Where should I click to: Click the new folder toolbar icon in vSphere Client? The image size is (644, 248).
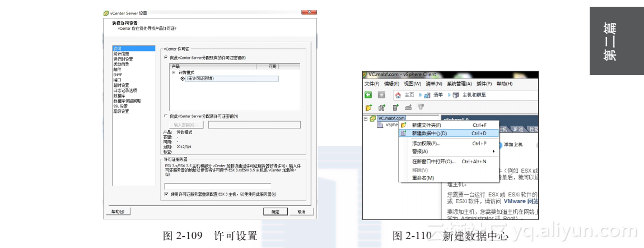369,108
